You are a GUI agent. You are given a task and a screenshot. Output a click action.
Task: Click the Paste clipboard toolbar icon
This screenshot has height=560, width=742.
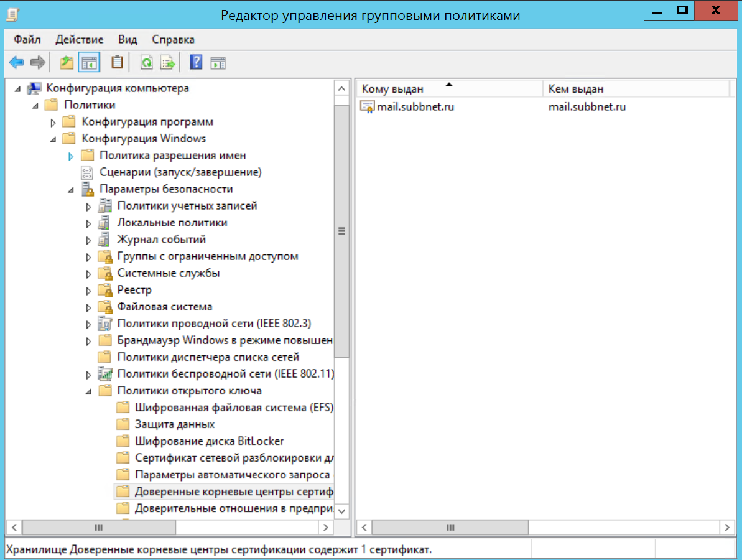click(117, 62)
